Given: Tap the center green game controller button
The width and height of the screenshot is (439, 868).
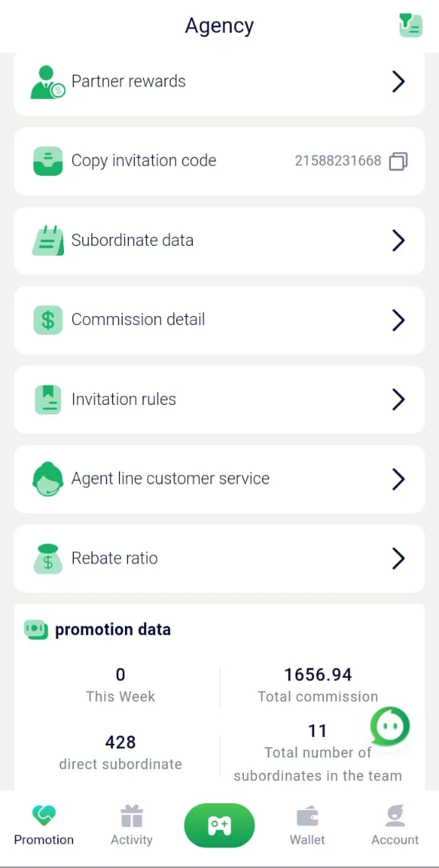Looking at the screenshot, I should 219,826.
